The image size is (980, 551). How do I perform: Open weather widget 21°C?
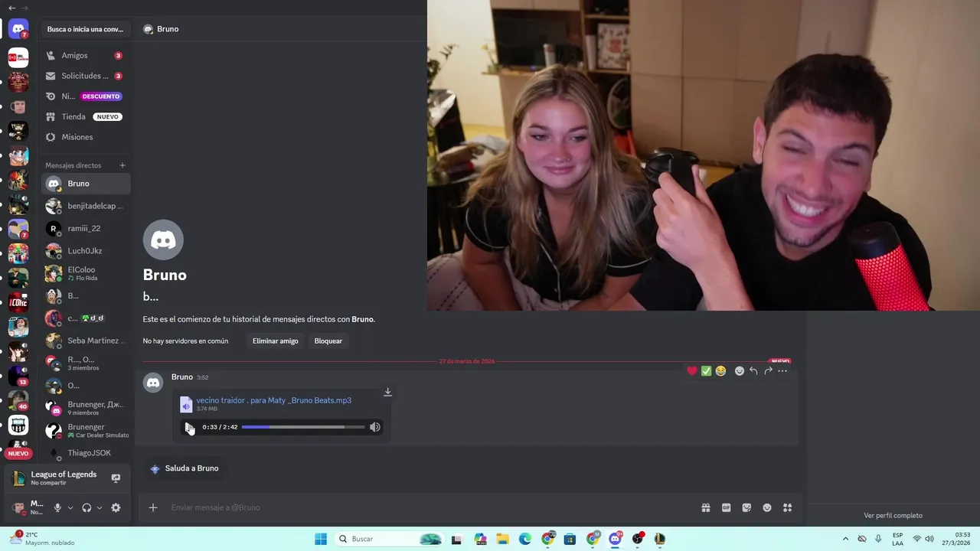tap(43, 539)
